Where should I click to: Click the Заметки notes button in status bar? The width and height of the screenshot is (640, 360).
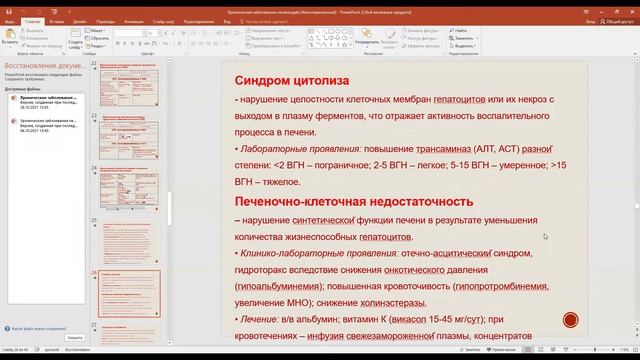click(469, 350)
